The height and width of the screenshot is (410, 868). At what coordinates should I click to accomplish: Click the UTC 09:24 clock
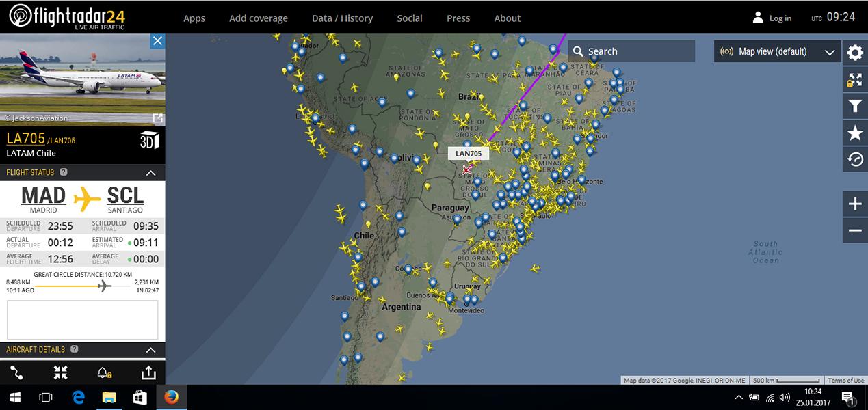(x=833, y=17)
